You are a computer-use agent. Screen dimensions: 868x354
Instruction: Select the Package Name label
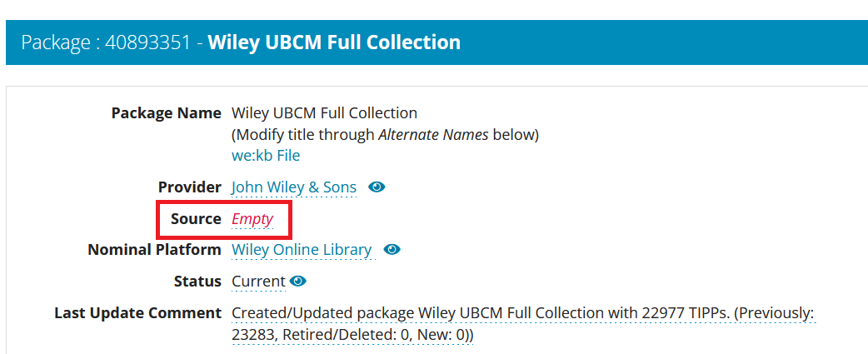166,112
